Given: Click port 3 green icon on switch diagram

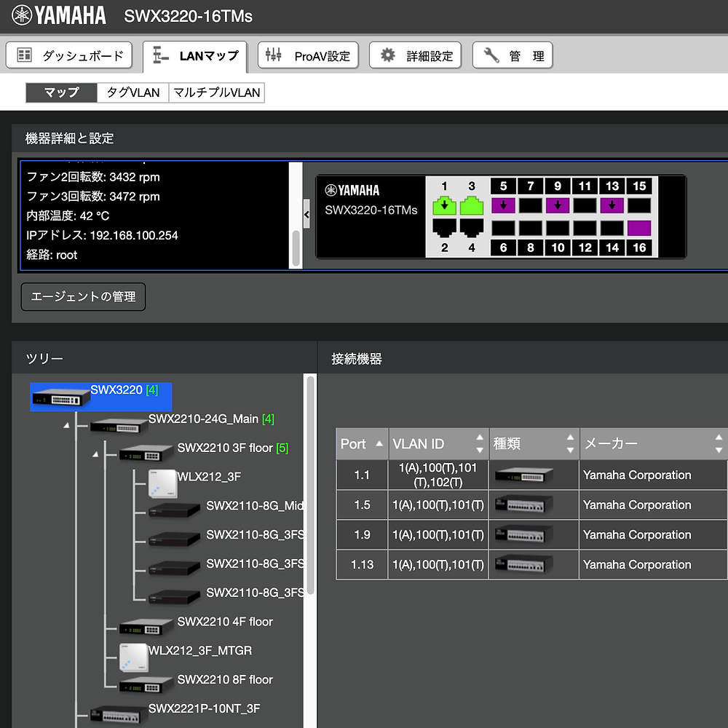Looking at the screenshot, I should (x=472, y=205).
